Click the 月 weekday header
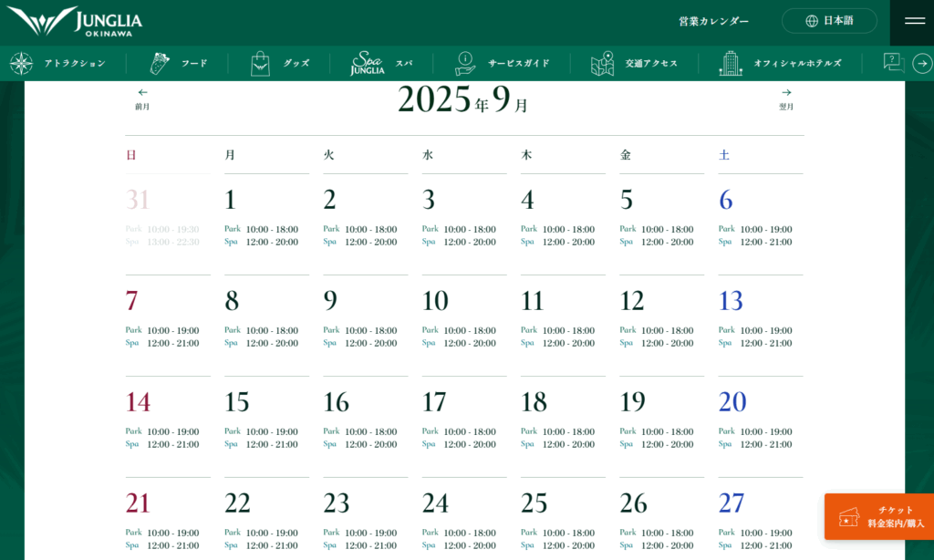This screenshot has width=934, height=560. (230, 155)
